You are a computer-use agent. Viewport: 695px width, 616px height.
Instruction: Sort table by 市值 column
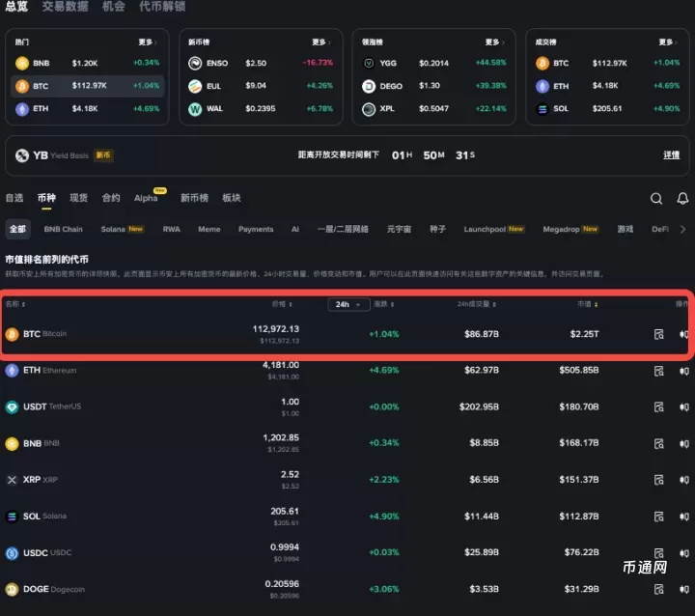[587, 304]
